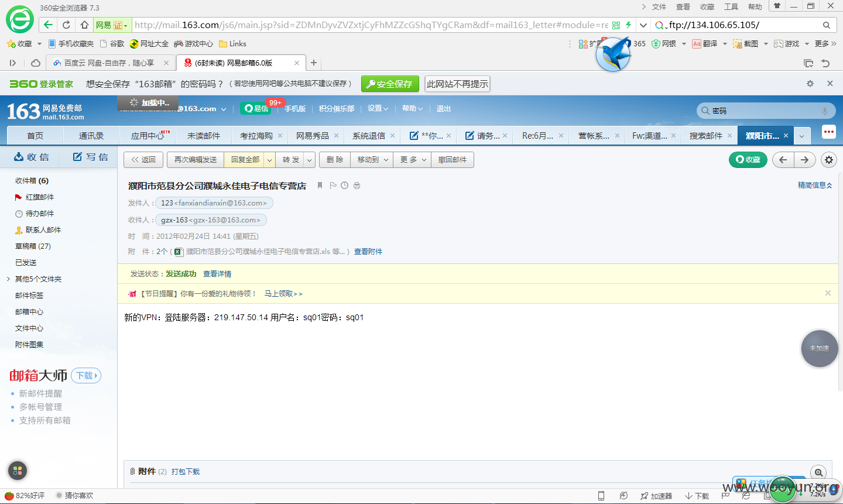Go to next mail arrow

(x=806, y=160)
